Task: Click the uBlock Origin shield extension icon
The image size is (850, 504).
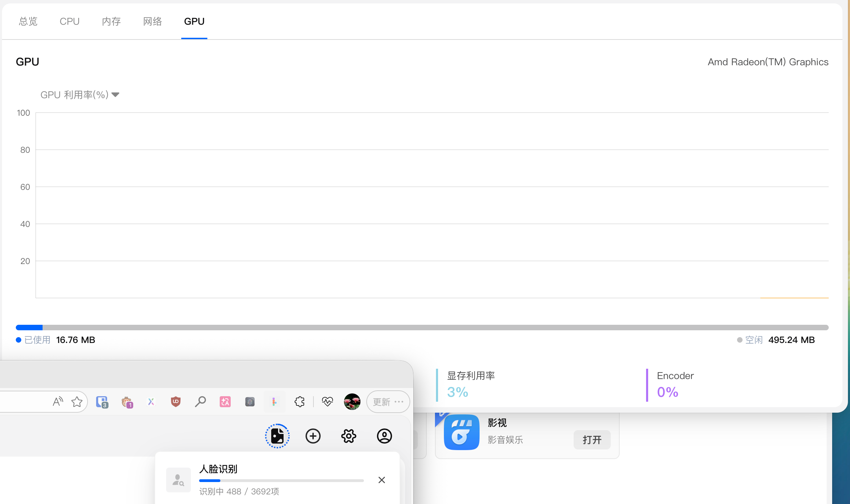Action: [x=175, y=401]
